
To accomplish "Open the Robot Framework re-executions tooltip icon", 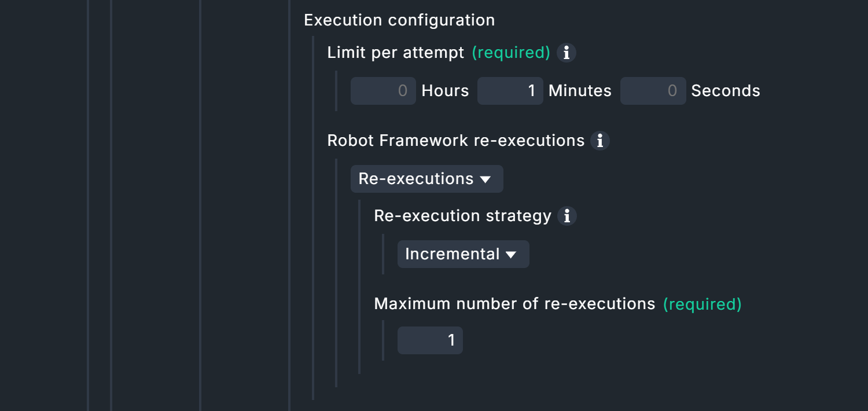I will [600, 141].
